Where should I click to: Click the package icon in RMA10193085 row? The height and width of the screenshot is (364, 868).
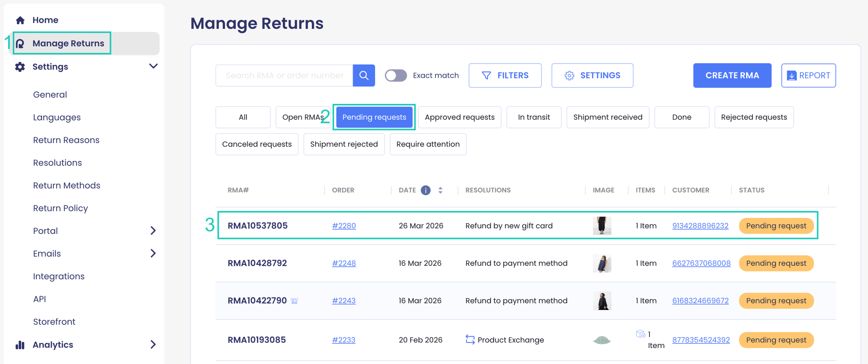(640, 334)
